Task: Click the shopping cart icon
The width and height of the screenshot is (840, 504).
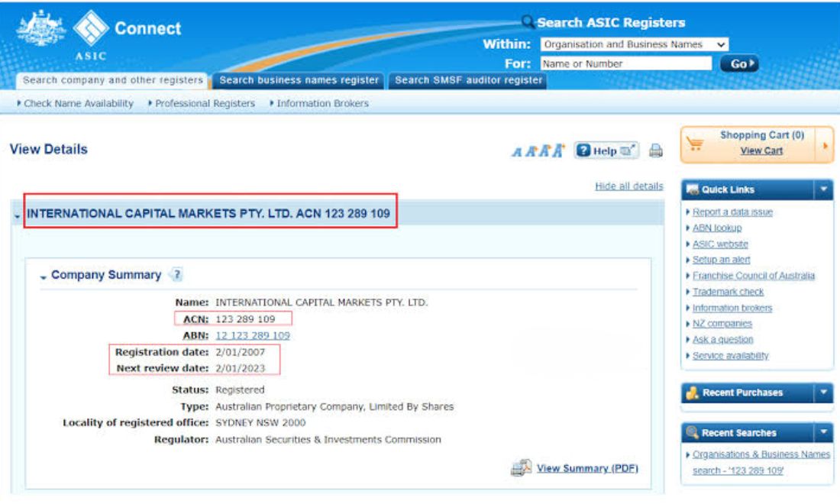Action: [x=695, y=144]
